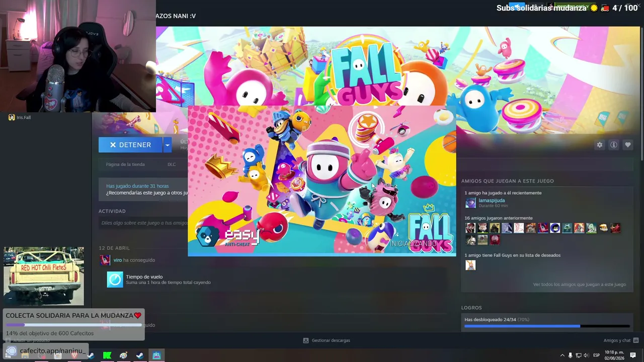Screen dimensions: 644x362
Task: Add Fall Guys to favorites with heart icon
Action: pyautogui.click(x=627, y=145)
